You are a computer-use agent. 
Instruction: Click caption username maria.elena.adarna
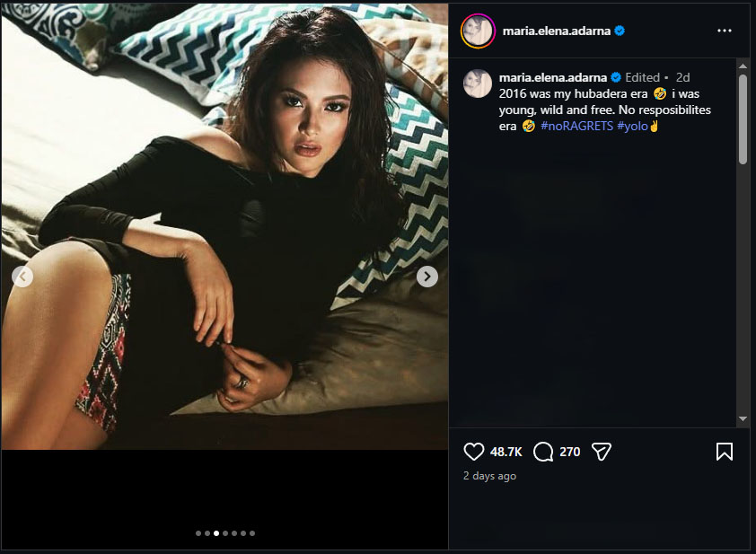tap(553, 78)
